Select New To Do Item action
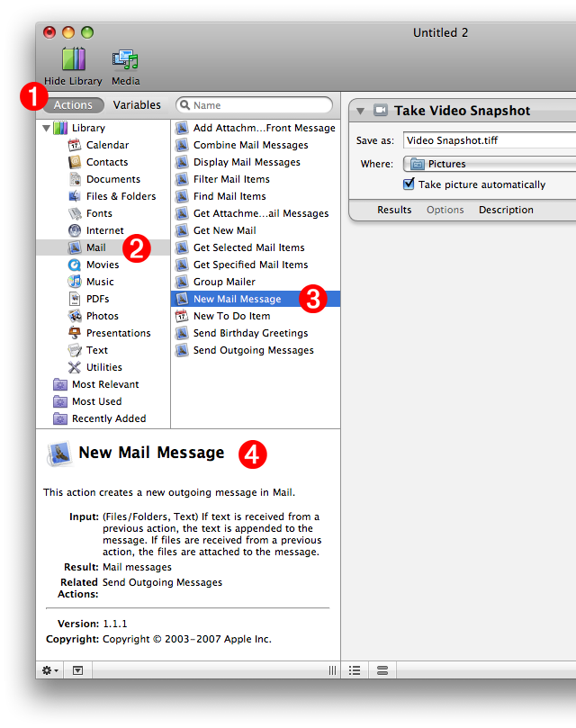The height and width of the screenshot is (728, 576). (256, 316)
